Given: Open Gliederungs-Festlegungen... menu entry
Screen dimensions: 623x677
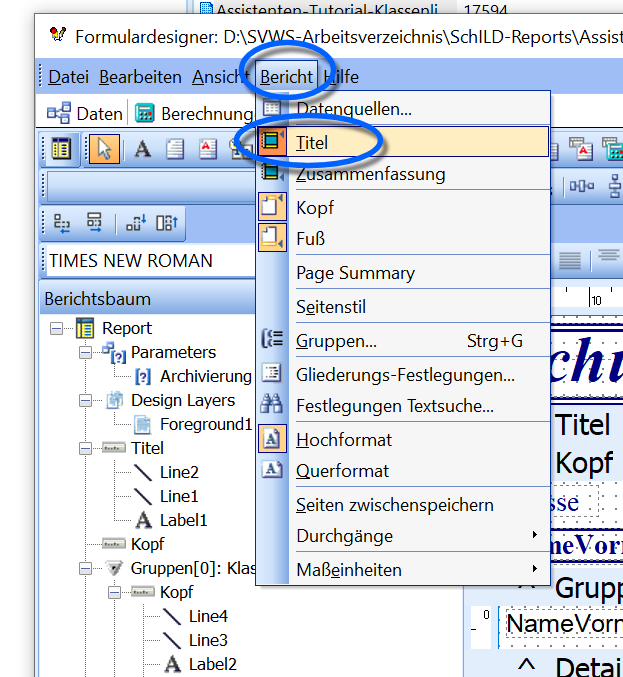Looking at the screenshot, I should click(x=403, y=375).
